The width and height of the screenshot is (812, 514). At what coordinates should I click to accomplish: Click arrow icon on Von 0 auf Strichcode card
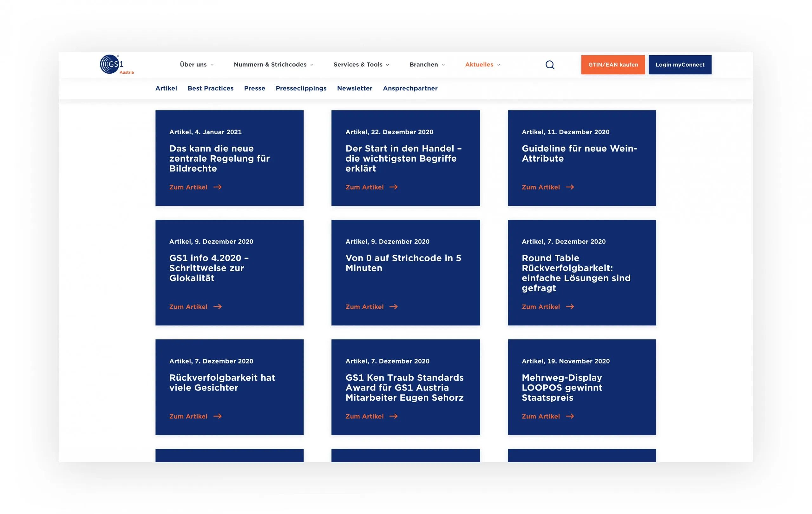[394, 306]
